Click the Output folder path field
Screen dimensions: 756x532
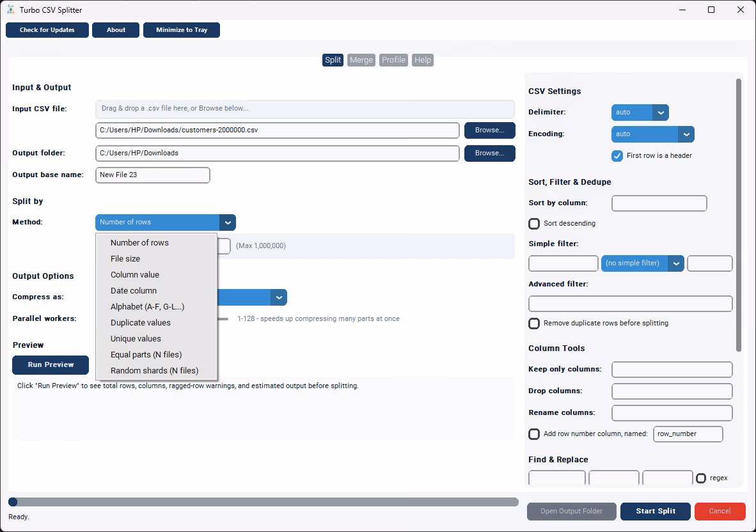[x=277, y=153]
